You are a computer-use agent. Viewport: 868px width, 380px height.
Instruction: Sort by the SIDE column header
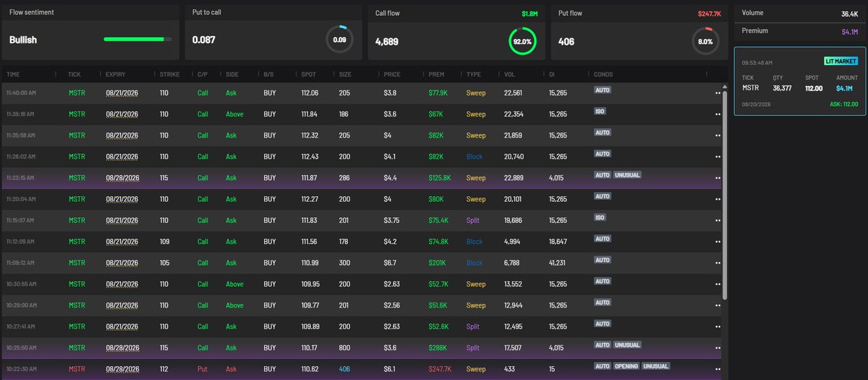[232, 75]
